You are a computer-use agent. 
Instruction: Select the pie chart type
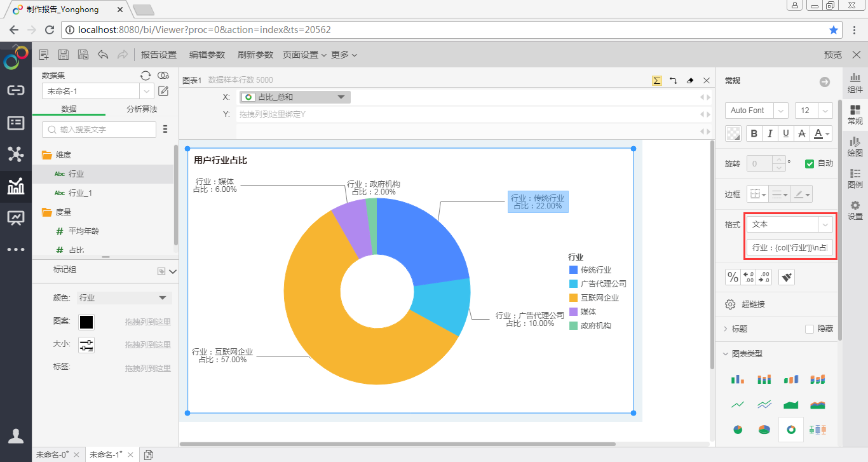pos(738,430)
